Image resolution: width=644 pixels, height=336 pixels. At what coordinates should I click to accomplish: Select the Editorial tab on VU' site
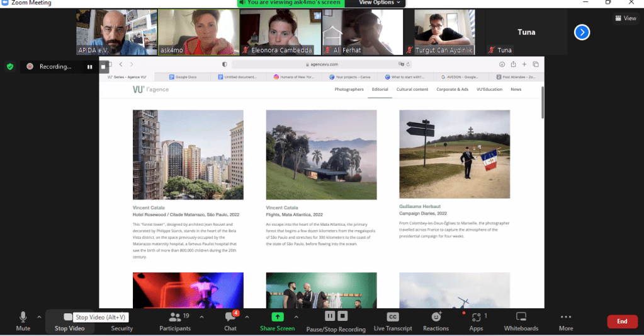coord(380,90)
